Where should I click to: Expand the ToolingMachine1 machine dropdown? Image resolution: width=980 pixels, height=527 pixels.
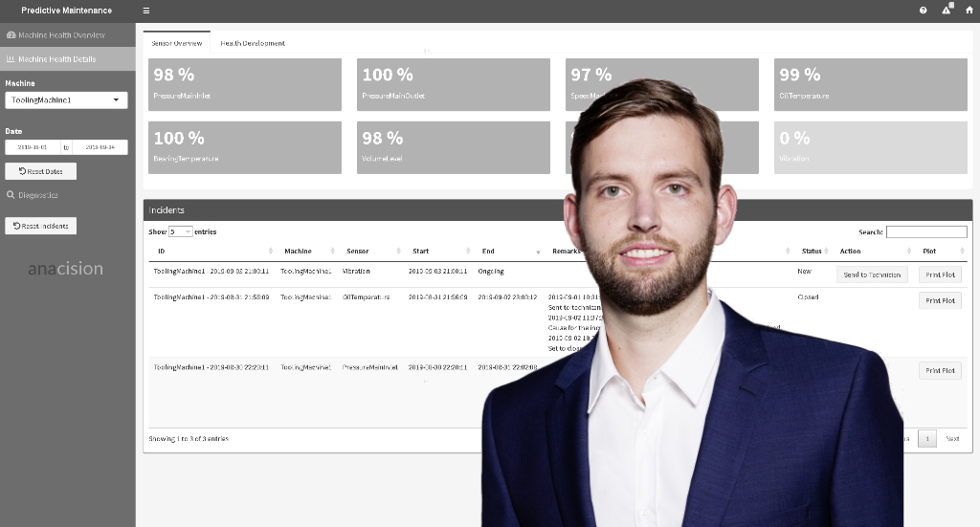[66, 99]
